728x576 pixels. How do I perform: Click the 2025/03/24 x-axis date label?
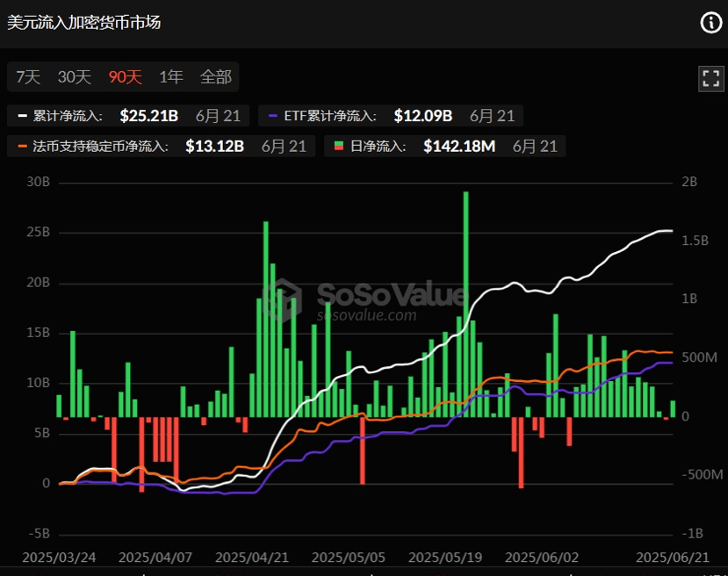[x=59, y=557]
